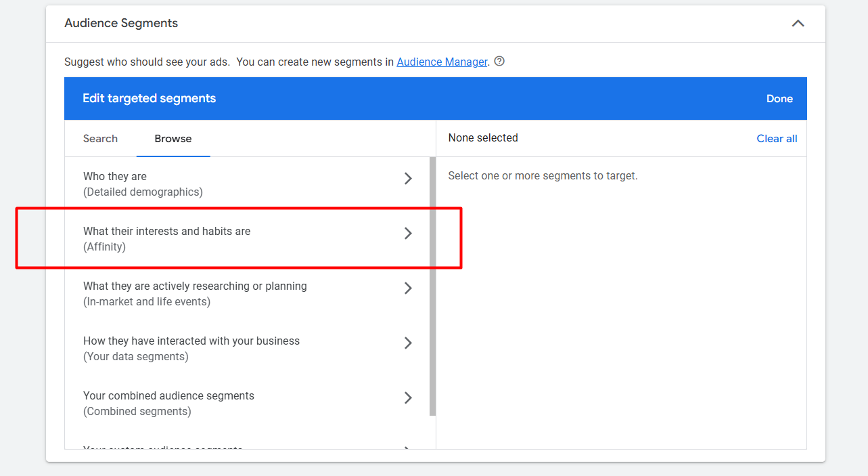
Task: Click the segment list vertical scrollbar
Action: [x=432, y=284]
